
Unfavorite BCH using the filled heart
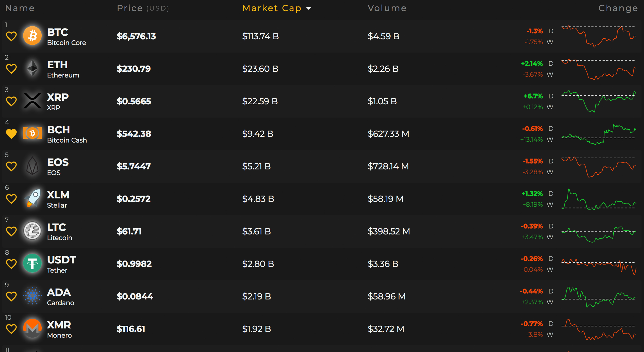click(11, 134)
